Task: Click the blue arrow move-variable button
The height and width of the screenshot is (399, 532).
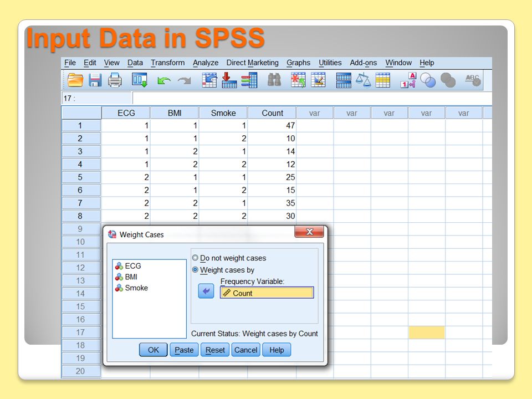Action: [206, 291]
